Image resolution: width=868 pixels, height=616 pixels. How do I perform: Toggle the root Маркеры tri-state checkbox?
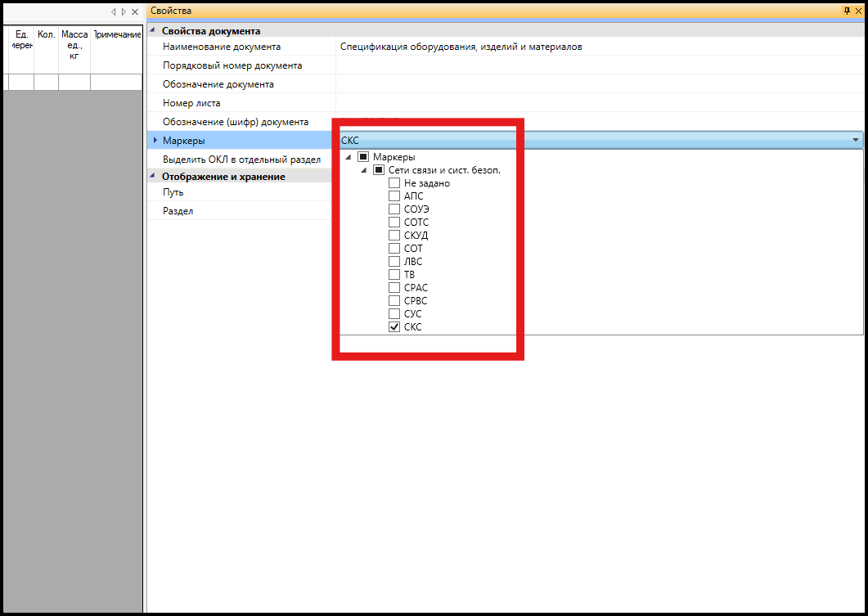[363, 157]
